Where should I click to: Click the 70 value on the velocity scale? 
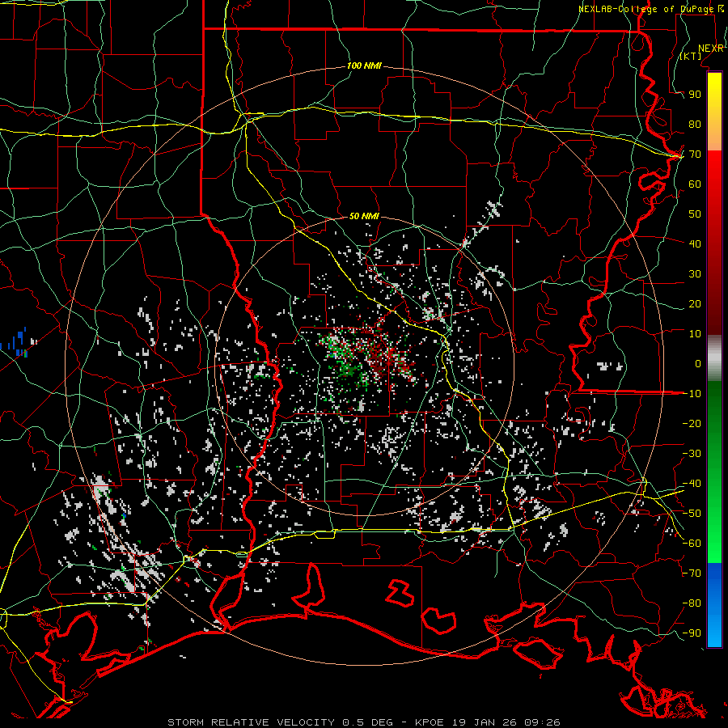[695, 154]
